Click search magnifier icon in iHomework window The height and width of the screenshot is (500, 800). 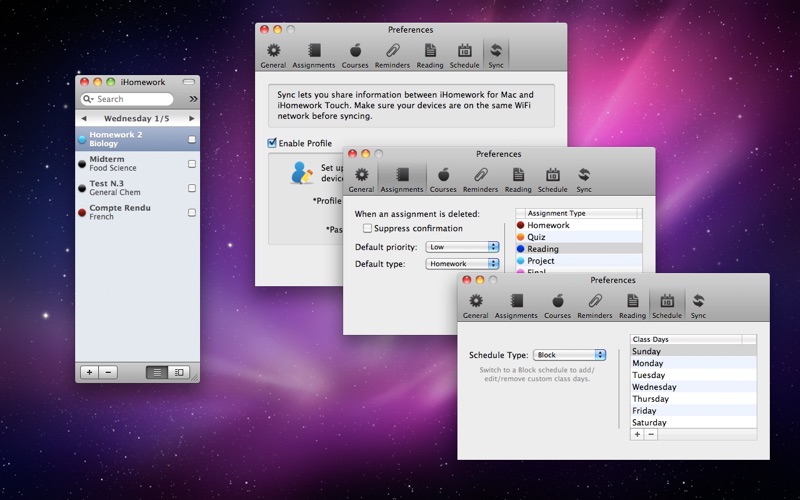pyautogui.click(x=87, y=99)
